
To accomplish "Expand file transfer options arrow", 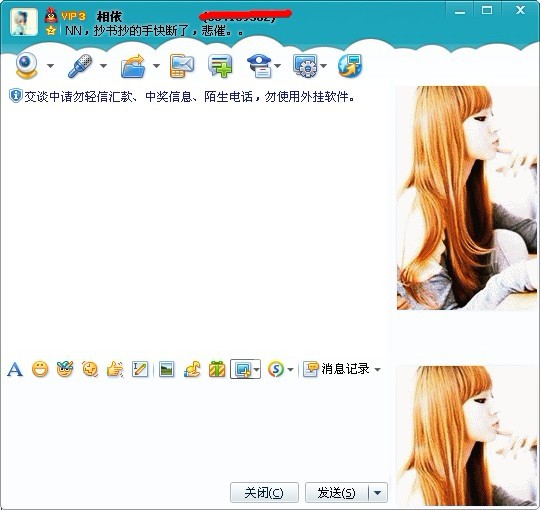I will [x=156, y=65].
